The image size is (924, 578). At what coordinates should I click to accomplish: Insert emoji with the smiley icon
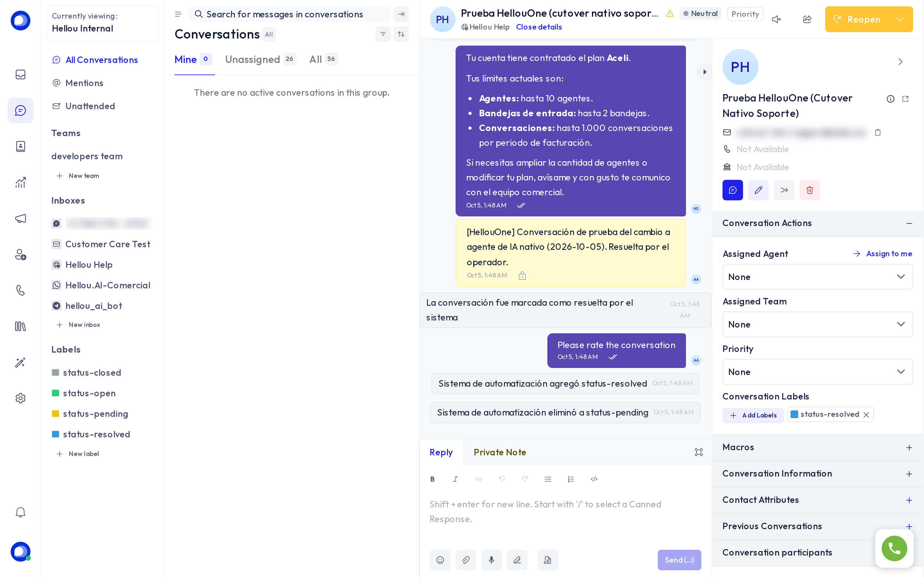[440, 560]
